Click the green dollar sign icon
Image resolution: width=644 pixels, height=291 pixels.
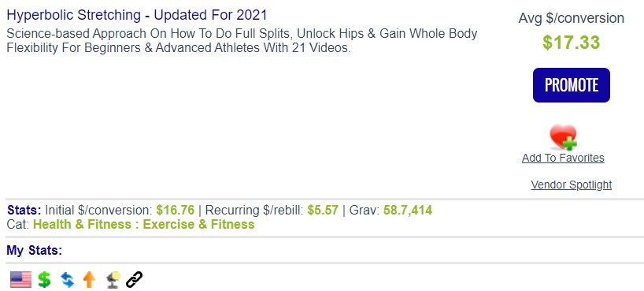tap(44, 279)
